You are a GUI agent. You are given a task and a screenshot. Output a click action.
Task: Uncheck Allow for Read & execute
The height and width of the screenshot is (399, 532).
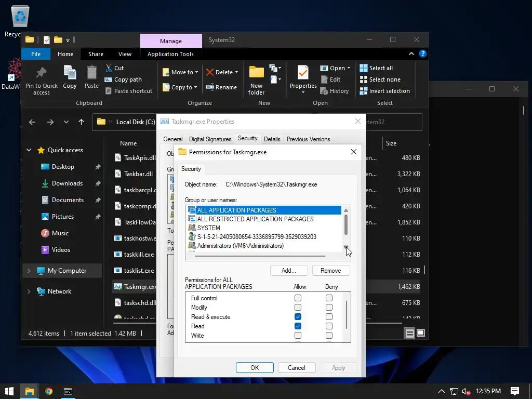pos(298,317)
